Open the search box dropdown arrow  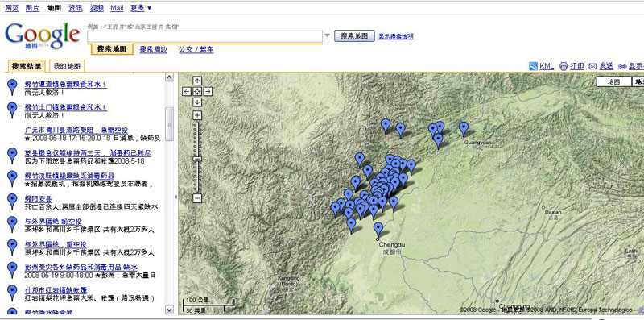[x=328, y=35]
